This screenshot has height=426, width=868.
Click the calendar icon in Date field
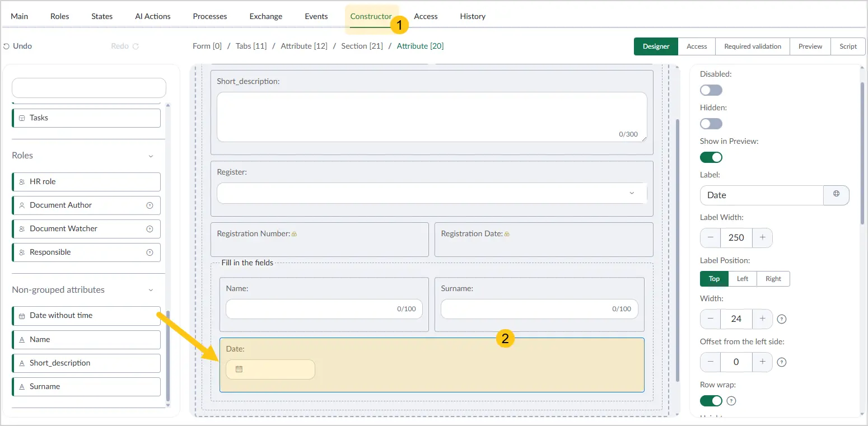(239, 369)
